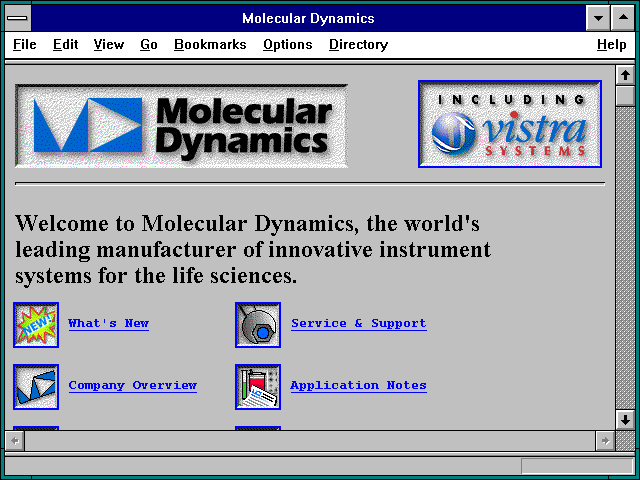
Task: Open the window control menu box
Action: [x=18, y=18]
